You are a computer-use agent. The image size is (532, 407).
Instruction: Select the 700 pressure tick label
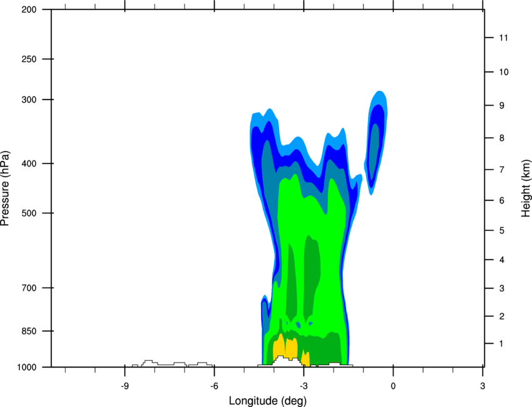tap(29, 288)
